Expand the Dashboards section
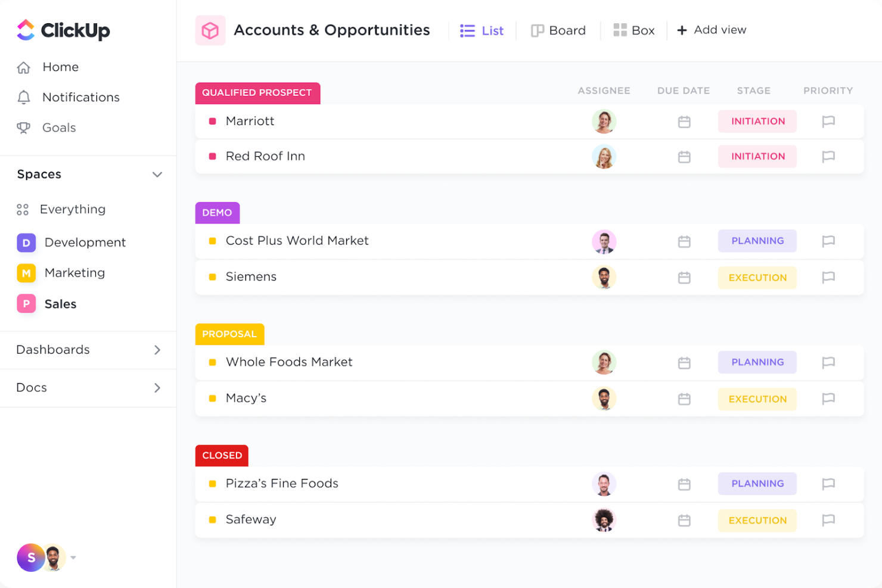The image size is (882, 588). pyautogui.click(x=157, y=350)
